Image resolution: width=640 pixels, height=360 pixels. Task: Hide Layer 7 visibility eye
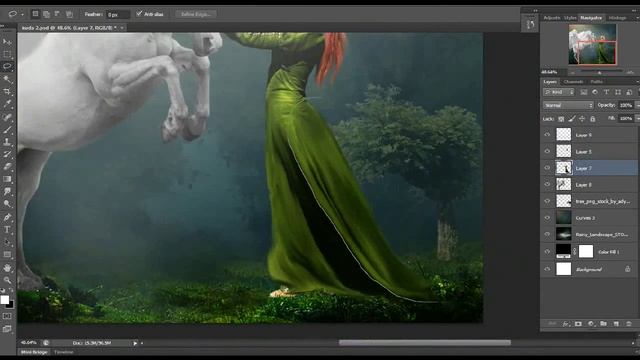547,168
